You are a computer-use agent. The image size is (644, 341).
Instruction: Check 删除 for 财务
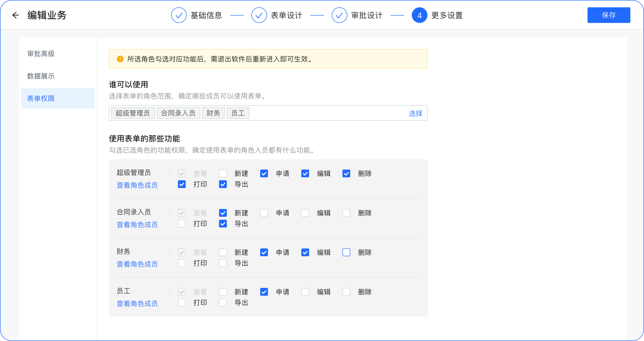pyautogui.click(x=346, y=252)
